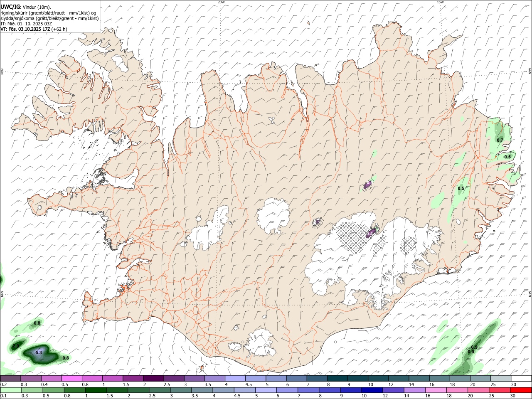Click the bright red lower-row swatch at 30
This screenshot has height=399, width=532.
[521, 390]
